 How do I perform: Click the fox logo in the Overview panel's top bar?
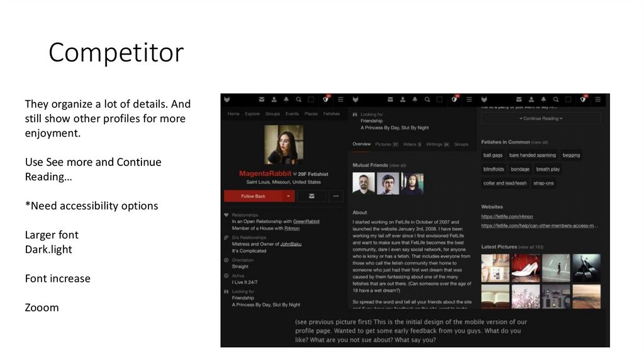[x=356, y=99]
